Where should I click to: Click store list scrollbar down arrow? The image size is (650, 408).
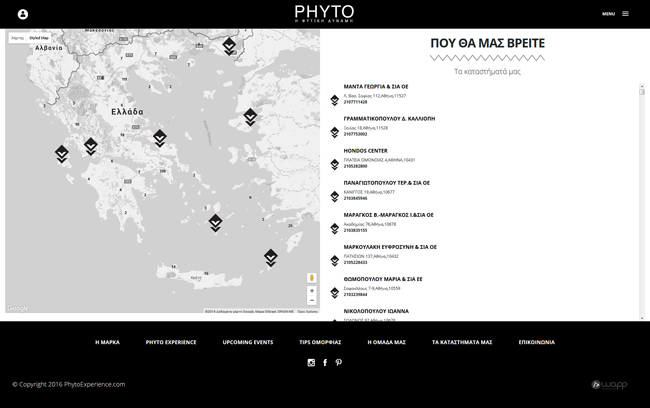pos(642,318)
